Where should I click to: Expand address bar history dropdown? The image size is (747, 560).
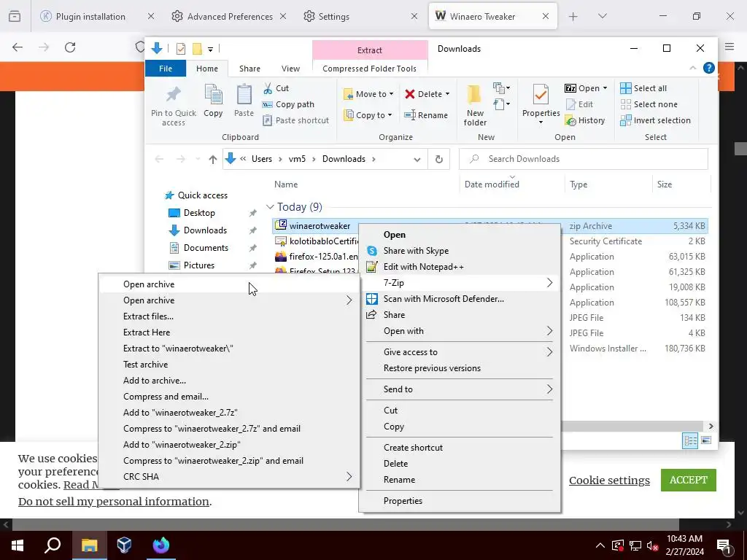(417, 160)
